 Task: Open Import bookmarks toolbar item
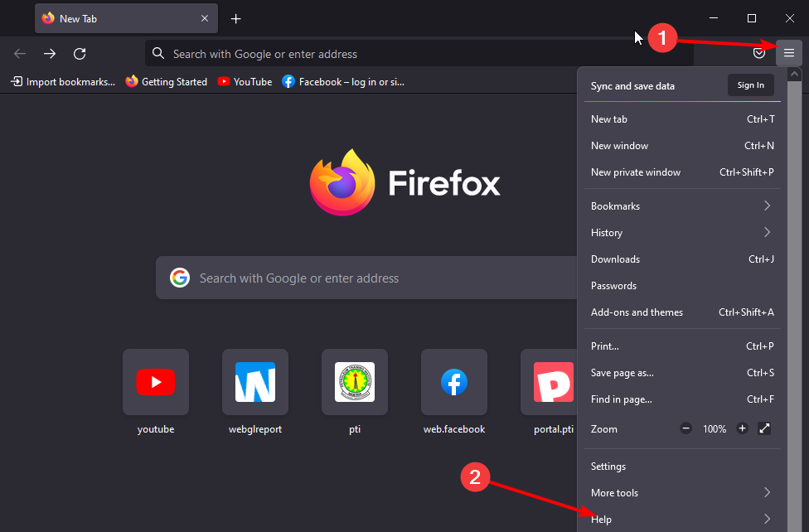click(63, 81)
